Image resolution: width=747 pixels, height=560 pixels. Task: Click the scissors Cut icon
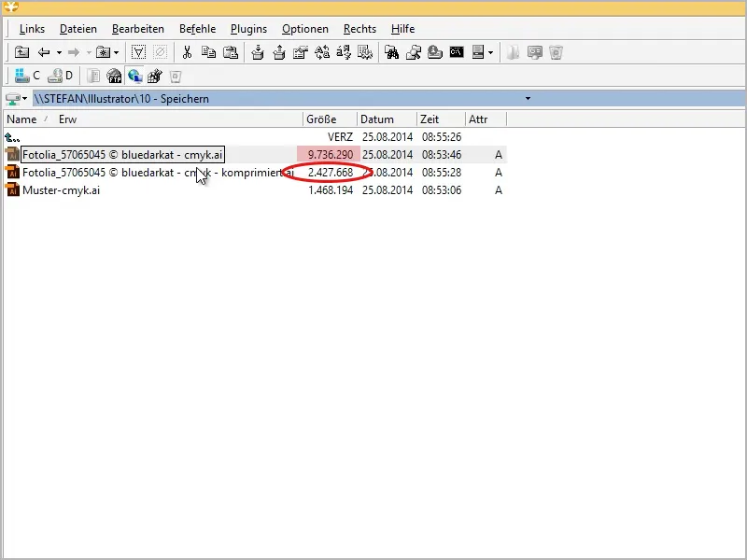(187, 52)
